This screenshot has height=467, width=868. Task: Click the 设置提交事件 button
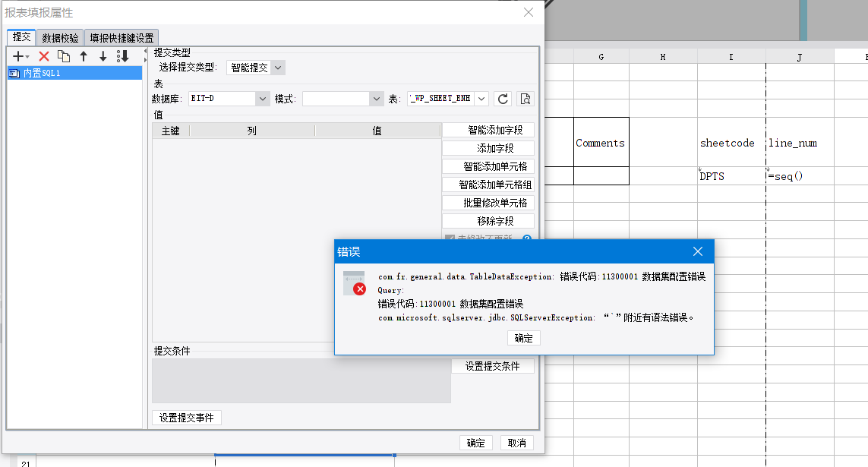pos(187,418)
